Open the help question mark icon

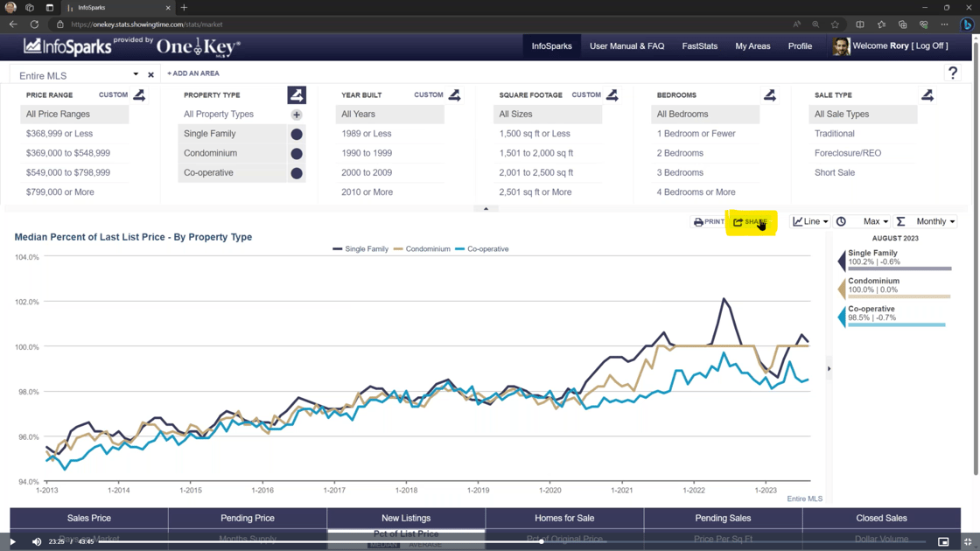(x=953, y=73)
